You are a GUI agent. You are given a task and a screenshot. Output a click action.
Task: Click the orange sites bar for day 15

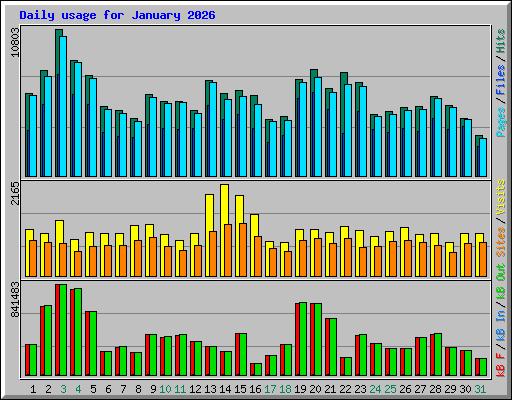click(x=243, y=250)
